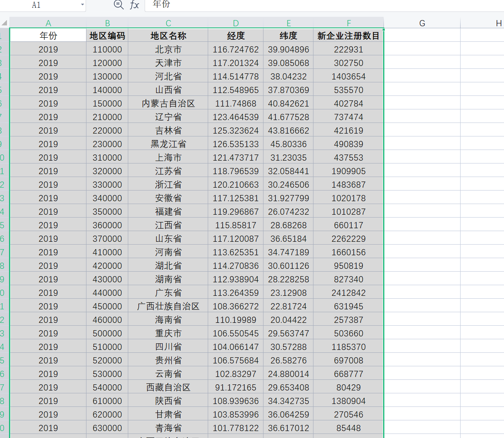This screenshot has height=438, width=504.
Task: Select the cell containing 江西省
Action: [x=168, y=225]
